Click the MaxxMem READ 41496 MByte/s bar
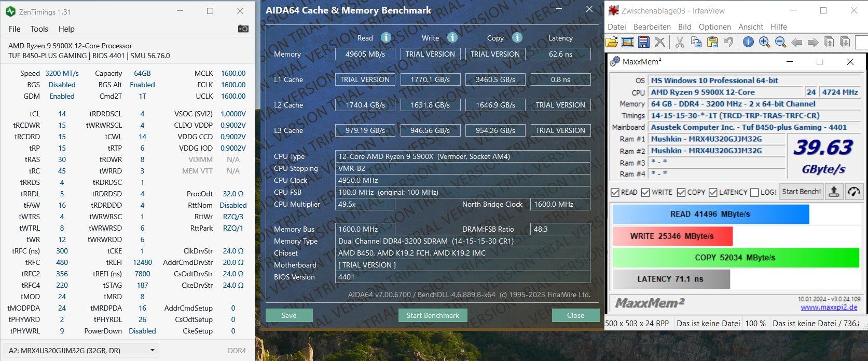This screenshot has height=361, width=868. [x=710, y=214]
